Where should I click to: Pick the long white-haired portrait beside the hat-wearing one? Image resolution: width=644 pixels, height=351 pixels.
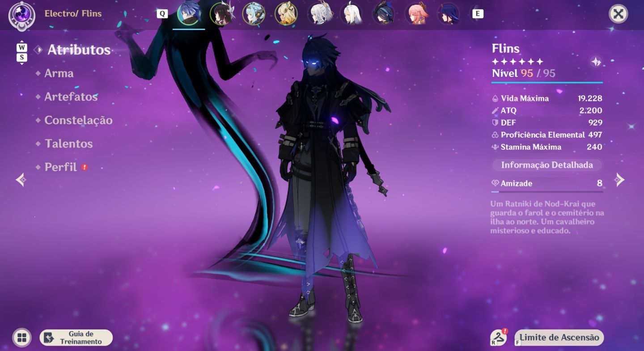[352, 14]
